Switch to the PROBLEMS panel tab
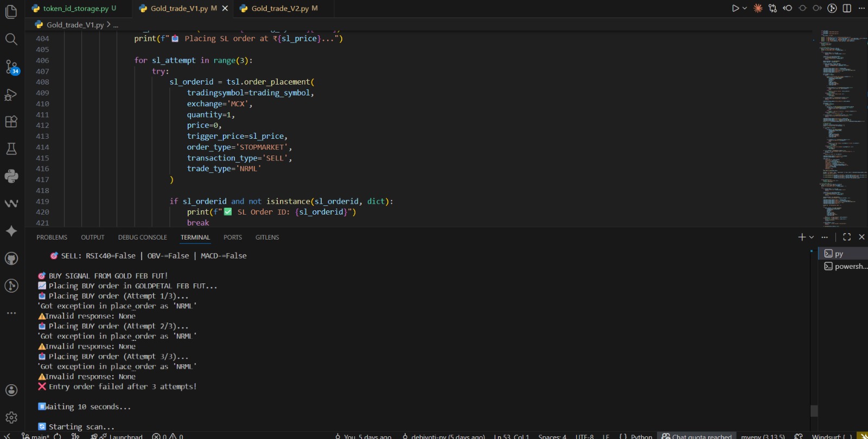This screenshot has height=439, width=868. point(52,237)
